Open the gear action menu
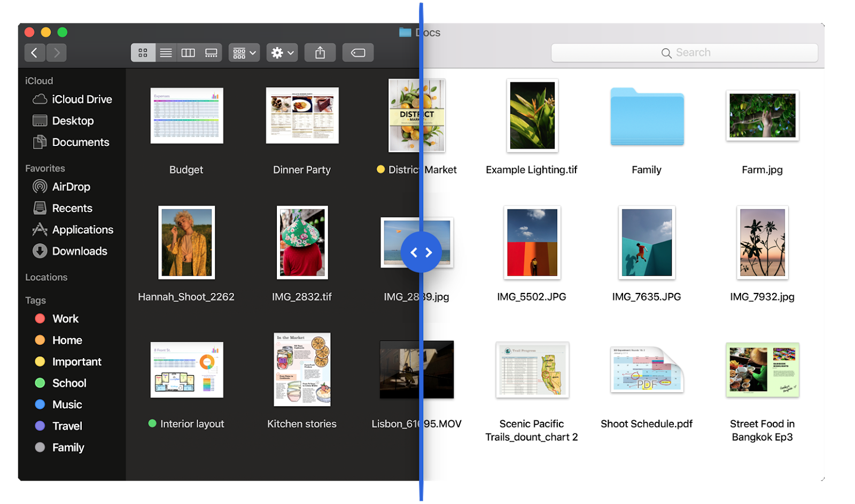 (x=282, y=52)
